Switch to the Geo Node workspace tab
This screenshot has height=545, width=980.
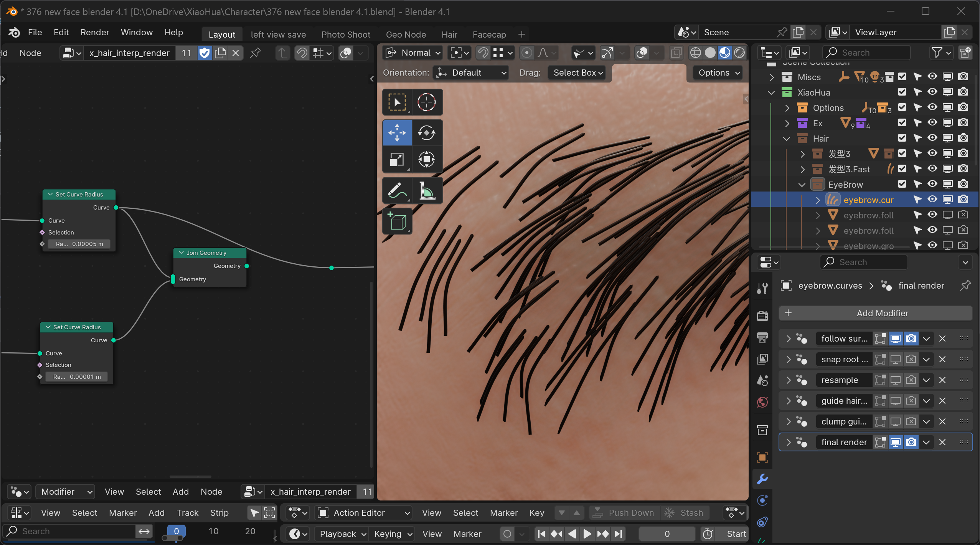406,35
